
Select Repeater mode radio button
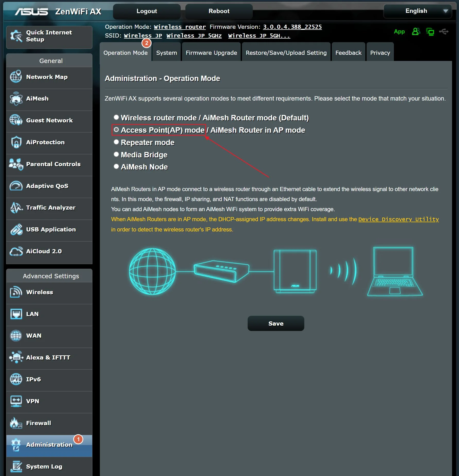pyautogui.click(x=116, y=142)
